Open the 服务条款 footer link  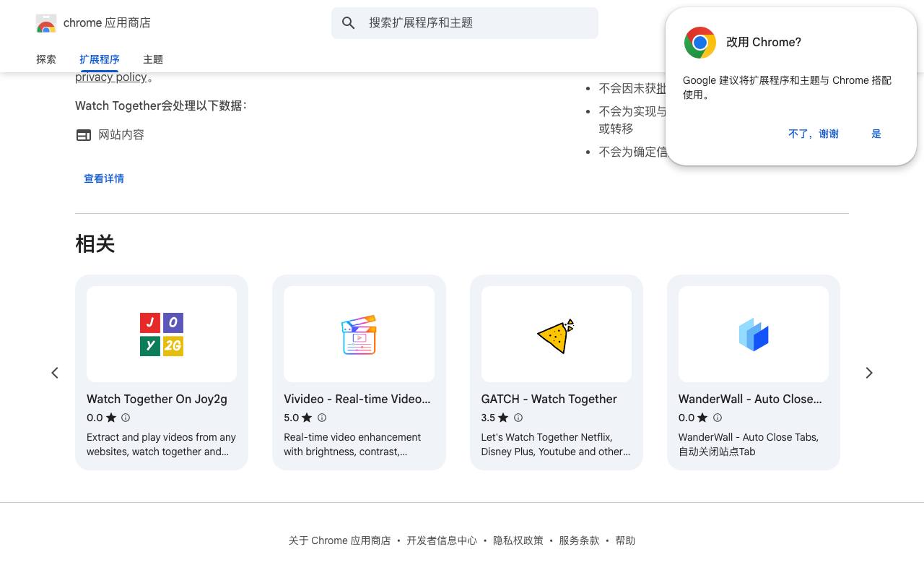click(579, 540)
